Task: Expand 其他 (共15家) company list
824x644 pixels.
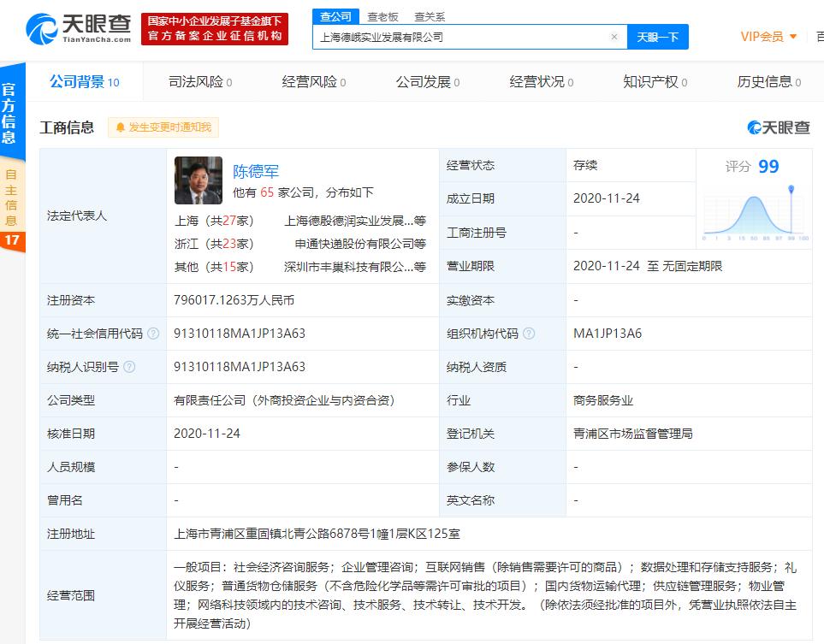Action: (x=214, y=267)
